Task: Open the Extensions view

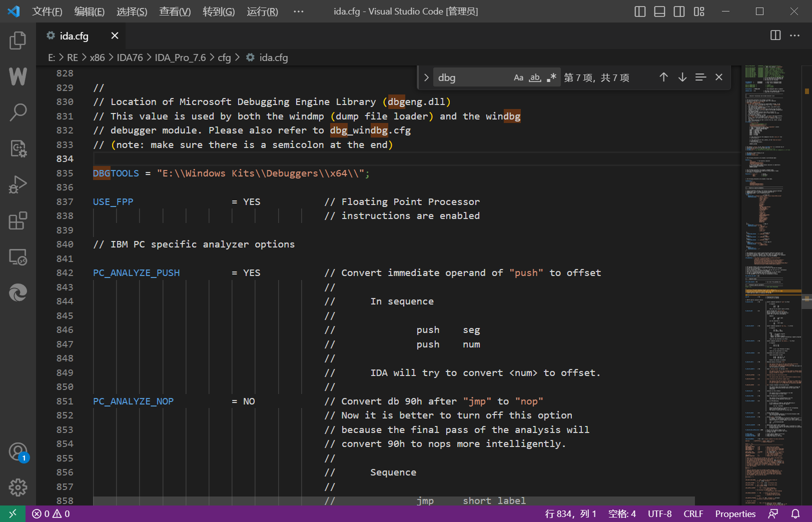Action: 18,220
